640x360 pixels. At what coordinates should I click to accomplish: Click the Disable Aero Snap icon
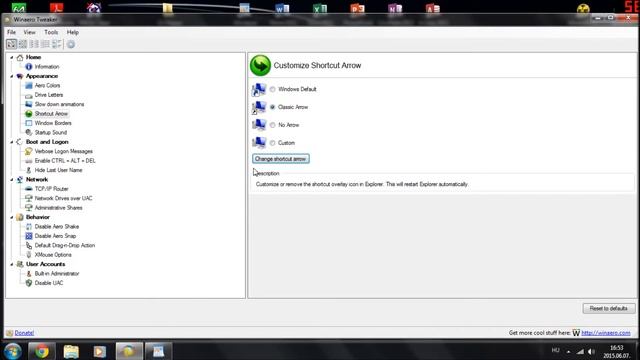[29, 236]
